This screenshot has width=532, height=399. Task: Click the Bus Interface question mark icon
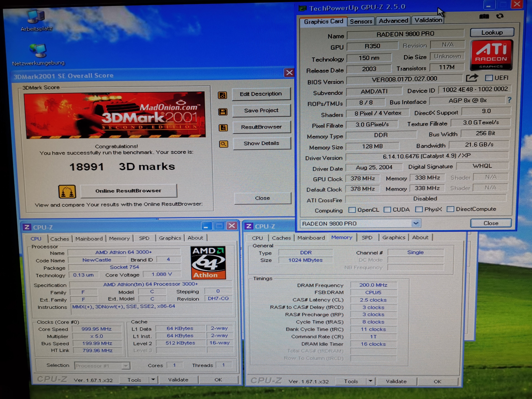coord(509,100)
